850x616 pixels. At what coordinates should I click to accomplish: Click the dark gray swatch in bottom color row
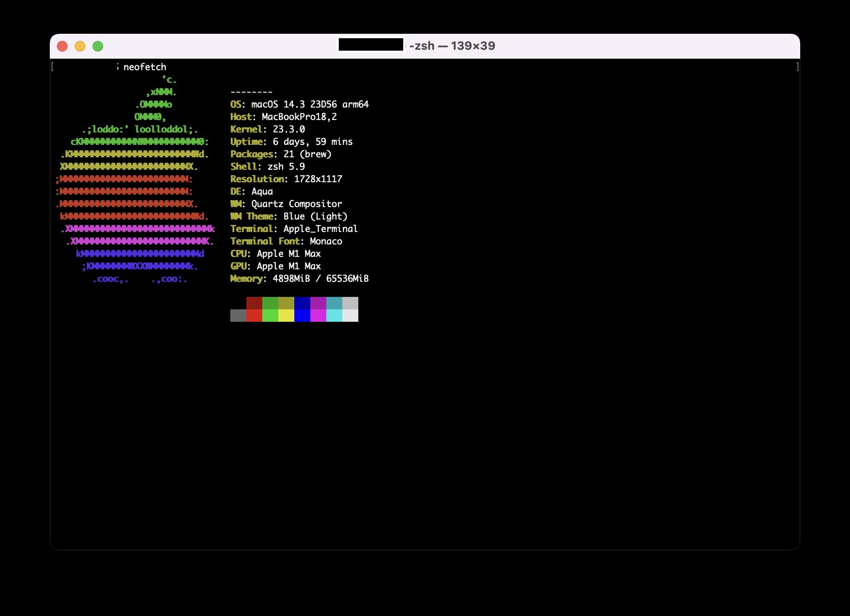(238, 316)
